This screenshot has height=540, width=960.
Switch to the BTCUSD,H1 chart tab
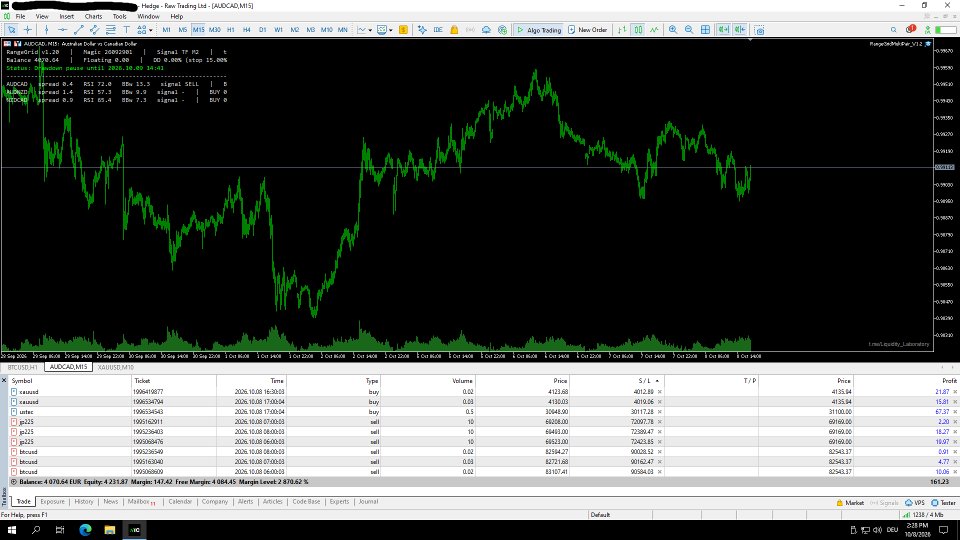point(23,367)
